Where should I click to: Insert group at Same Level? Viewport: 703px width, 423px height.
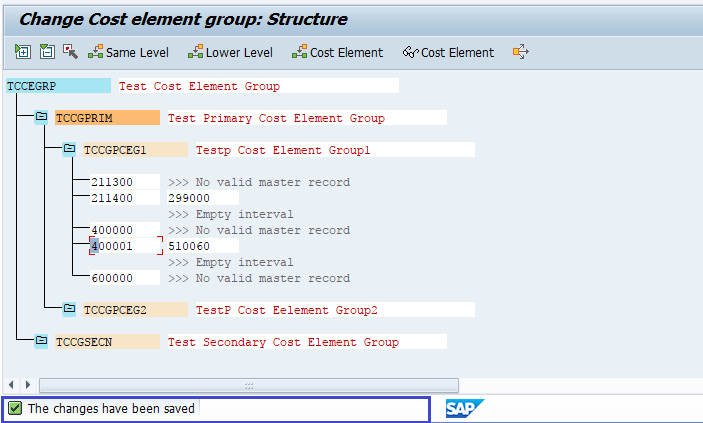(129, 52)
